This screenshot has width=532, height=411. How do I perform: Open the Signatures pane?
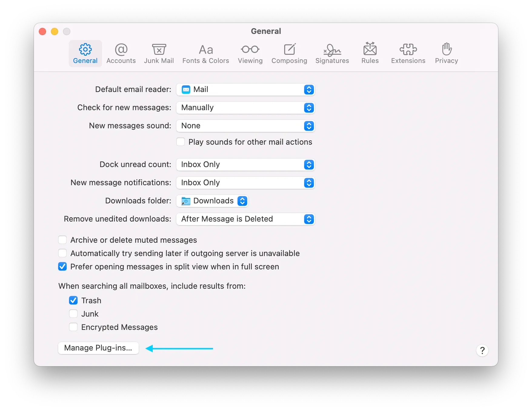tap(332, 54)
